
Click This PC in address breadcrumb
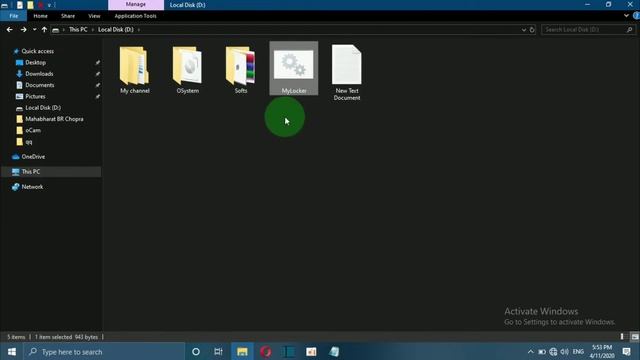tap(78, 29)
